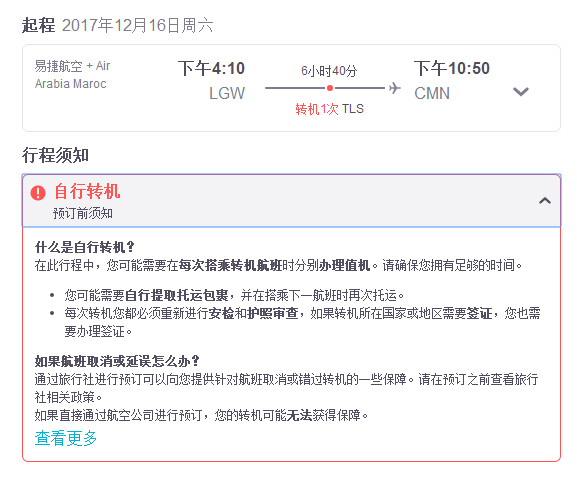Open the 查看更多 link
Image resolution: width=577 pixels, height=487 pixels.
(66, 438)
